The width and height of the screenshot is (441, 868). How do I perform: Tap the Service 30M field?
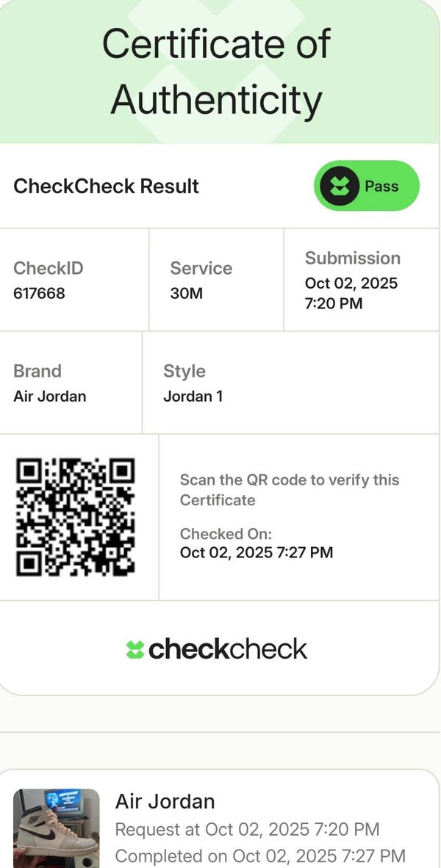tap(201, 281)
